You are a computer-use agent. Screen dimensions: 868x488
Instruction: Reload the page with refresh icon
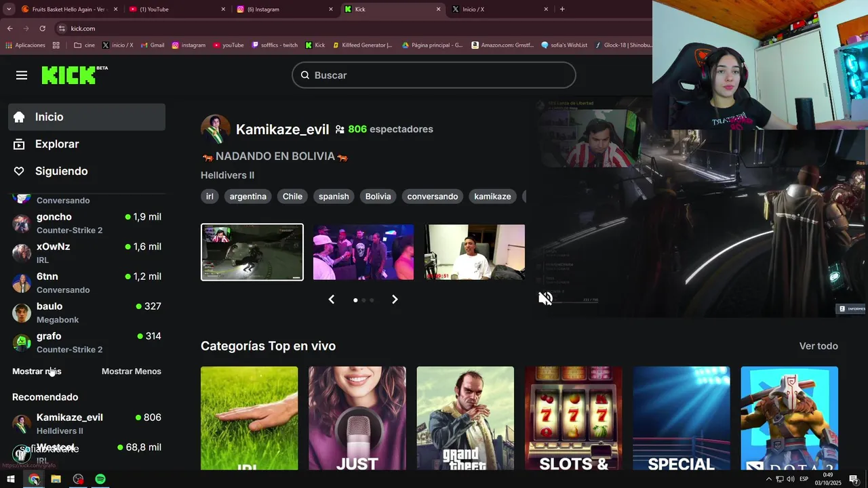click(x=42, y=28)
